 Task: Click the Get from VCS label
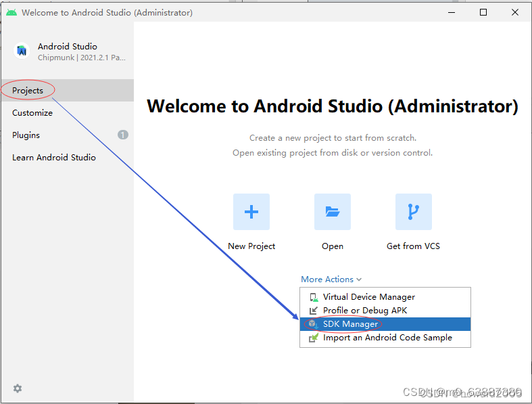[413, 246]
